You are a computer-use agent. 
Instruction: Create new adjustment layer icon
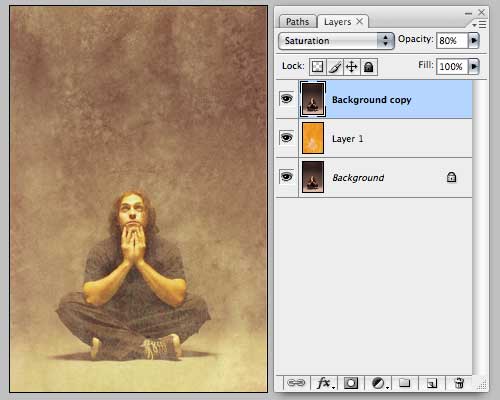[378, 383]
